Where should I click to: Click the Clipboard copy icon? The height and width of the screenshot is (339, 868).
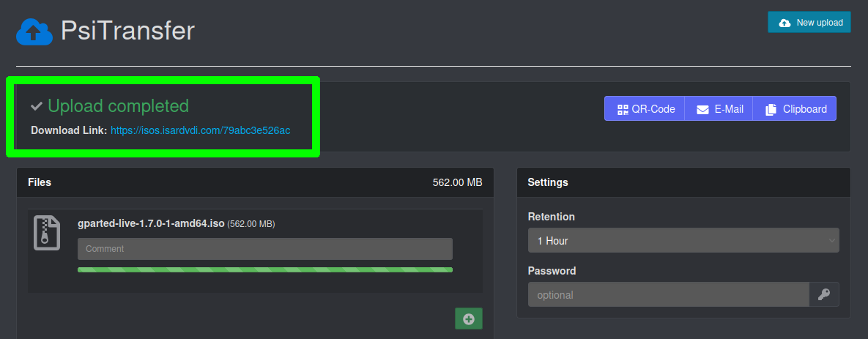(771, 109)
